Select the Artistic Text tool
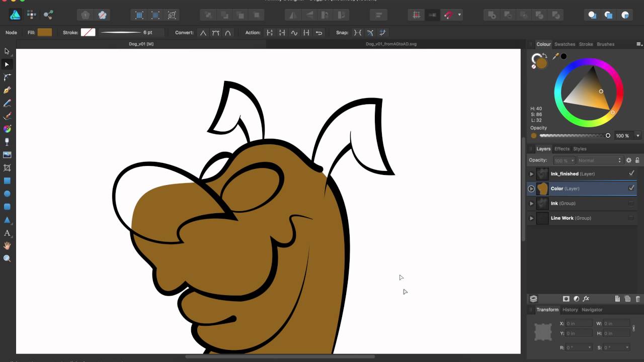This screenshot has width=644, height=362. tap(7, 233)
